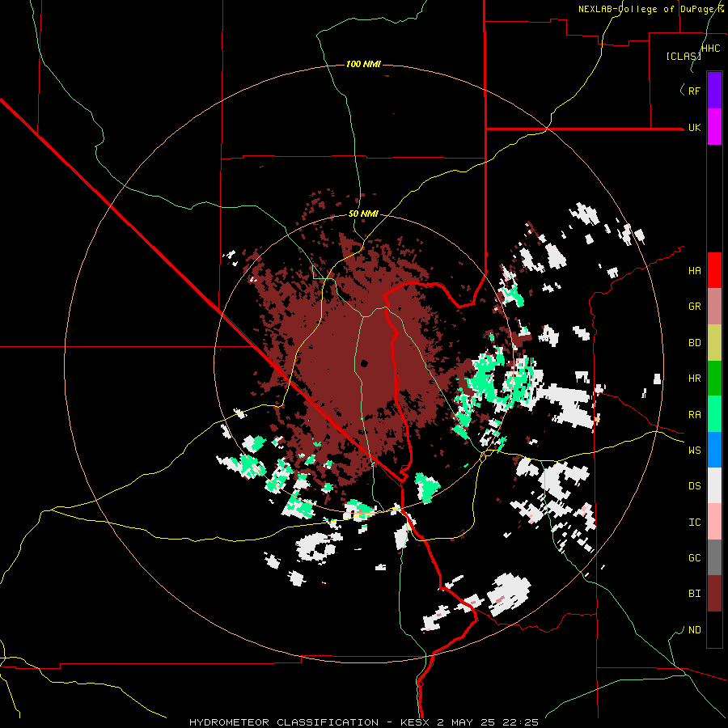Click the RF legend label text
728x728 pixels.
[x=694, y=91]
